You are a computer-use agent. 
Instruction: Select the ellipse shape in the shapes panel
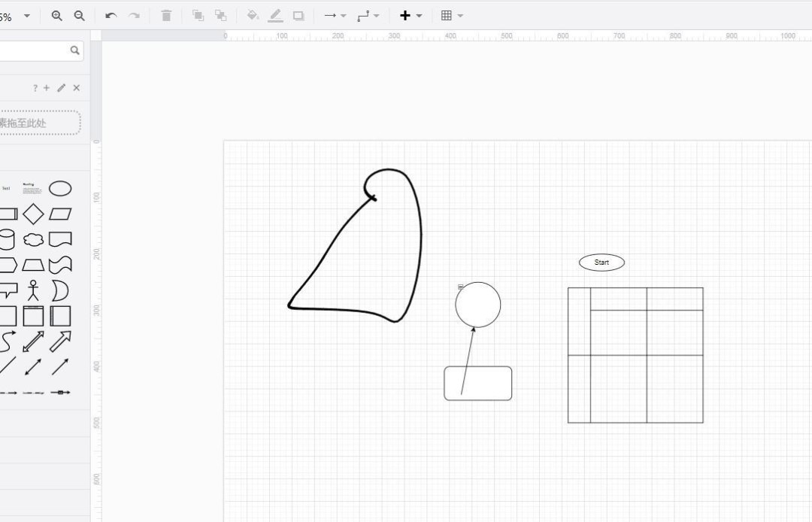coord(60,189)
